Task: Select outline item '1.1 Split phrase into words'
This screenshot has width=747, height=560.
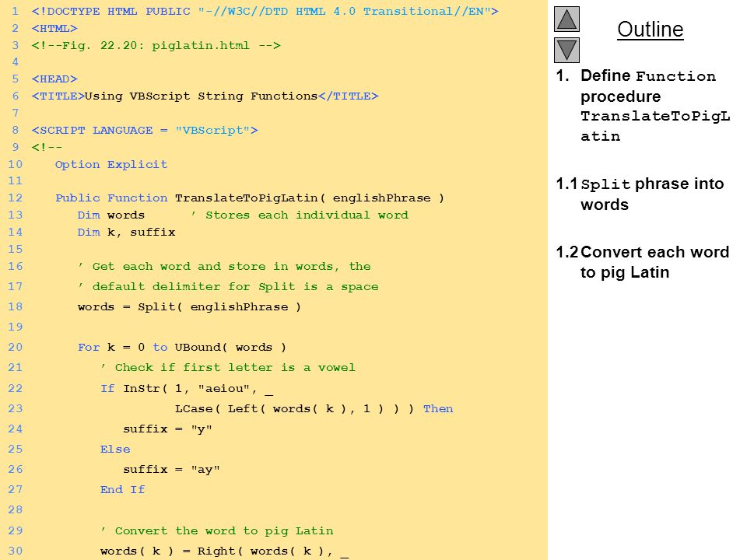Action: pos(640,194)
